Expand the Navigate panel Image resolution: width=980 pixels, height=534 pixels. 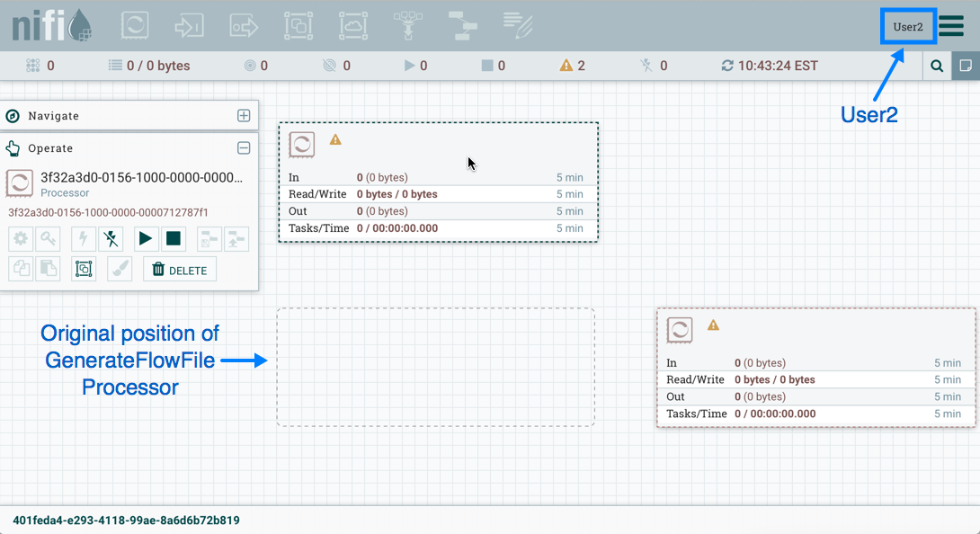[x=244, y=116]
